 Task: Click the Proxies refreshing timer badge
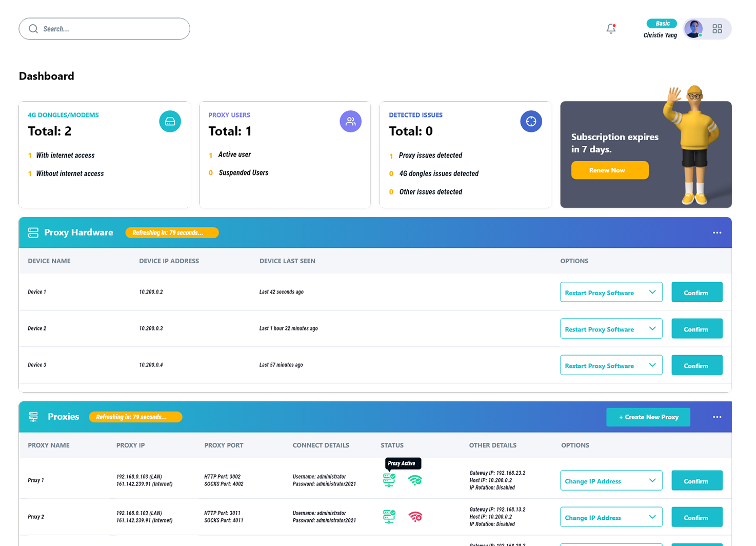pyautogui.click(x=135, y=417)
